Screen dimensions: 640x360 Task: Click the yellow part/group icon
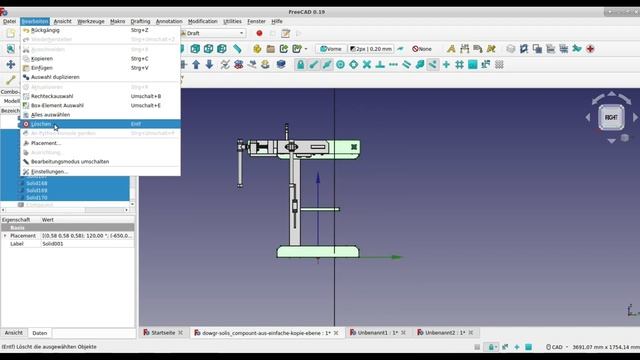click(257, 49)
